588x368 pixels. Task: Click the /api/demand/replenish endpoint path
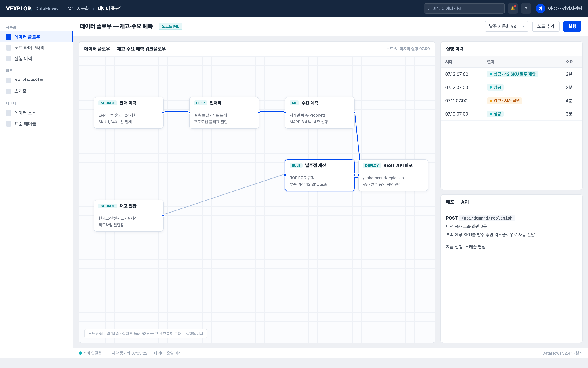pyautogui.click(x=487, y=218)
